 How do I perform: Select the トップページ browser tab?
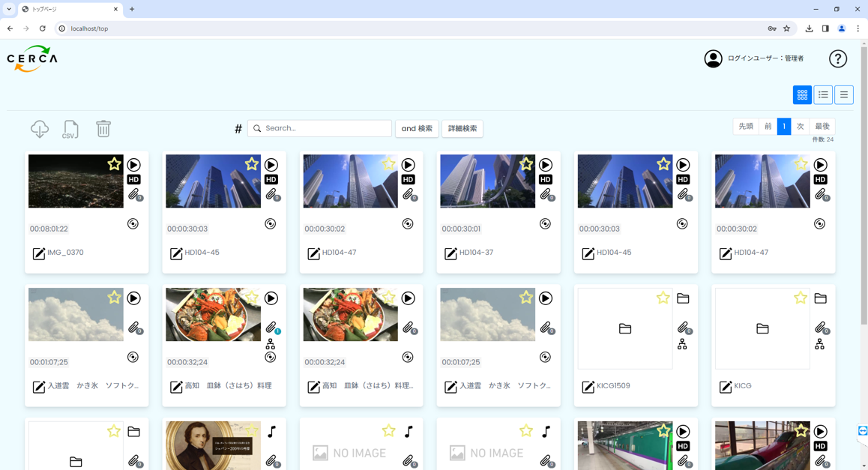(70, 10)
